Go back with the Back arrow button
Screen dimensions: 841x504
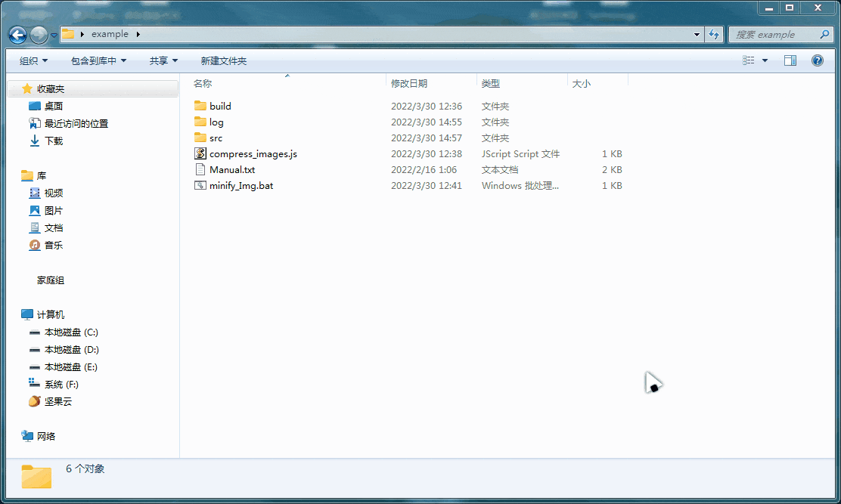[17, 36]
